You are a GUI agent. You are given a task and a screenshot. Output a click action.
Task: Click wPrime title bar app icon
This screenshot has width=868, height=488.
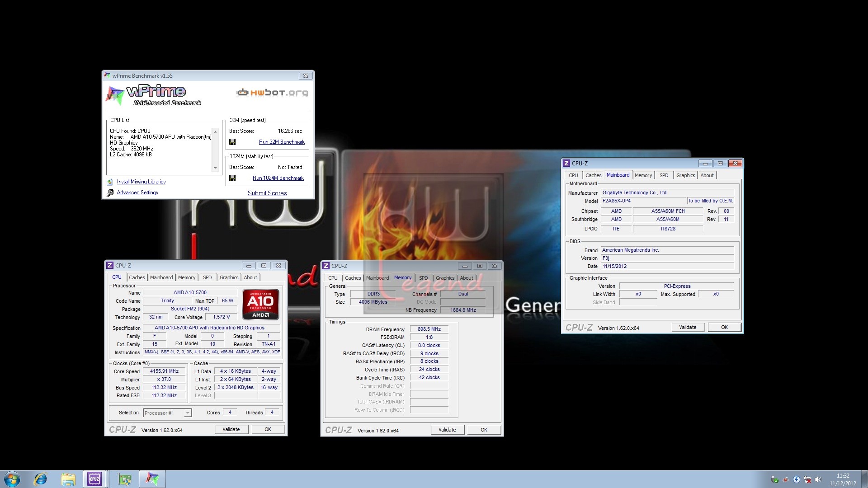[x=107, y=75]
